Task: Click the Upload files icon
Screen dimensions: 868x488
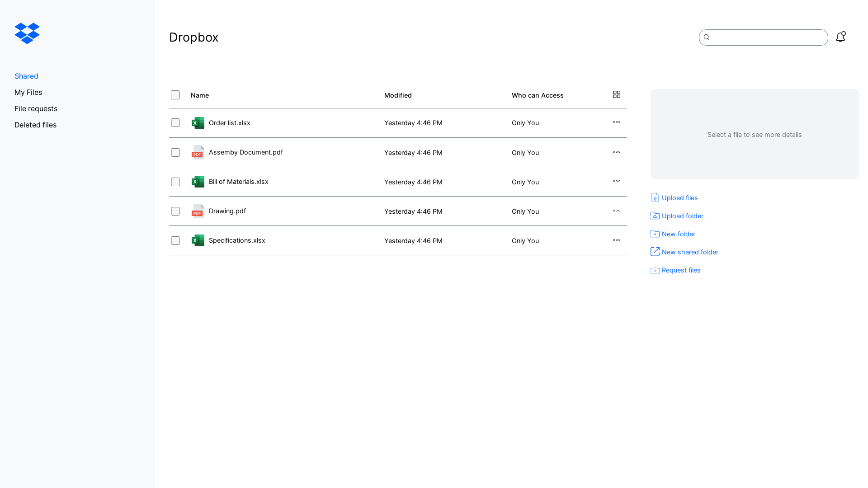Action: tap(655, 197)
